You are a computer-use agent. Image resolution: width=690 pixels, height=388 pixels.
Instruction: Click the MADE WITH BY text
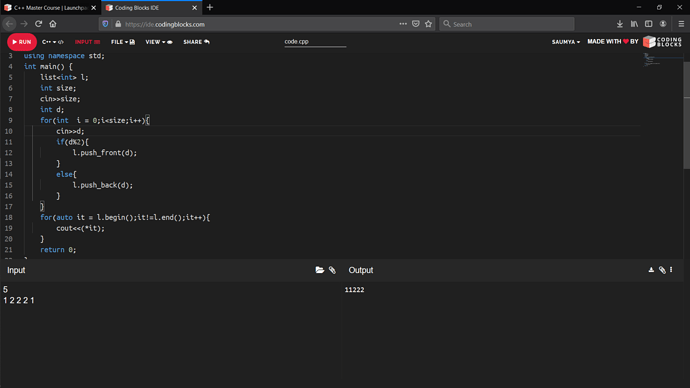[x=613, y=41]
